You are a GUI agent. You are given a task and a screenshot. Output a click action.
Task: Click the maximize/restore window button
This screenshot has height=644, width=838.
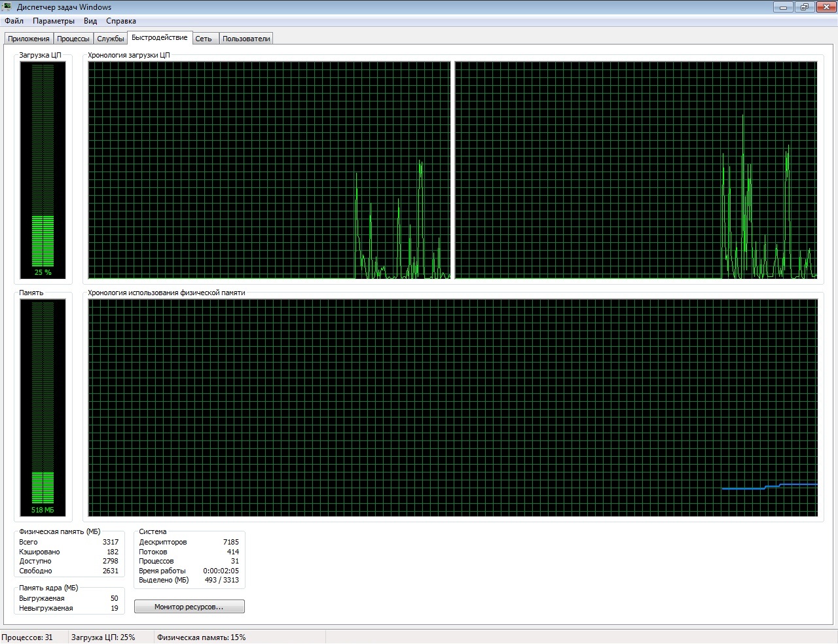805,7
